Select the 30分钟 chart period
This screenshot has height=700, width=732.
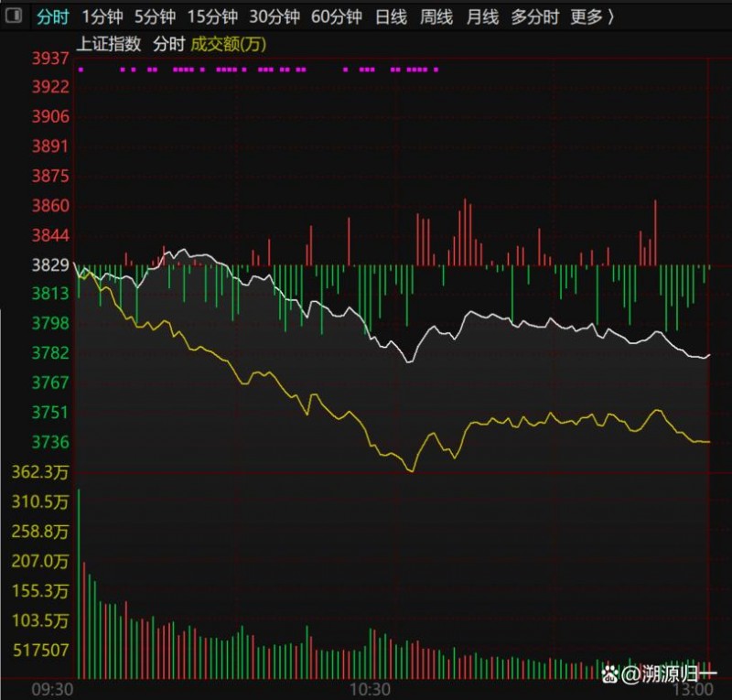[274, 16]
